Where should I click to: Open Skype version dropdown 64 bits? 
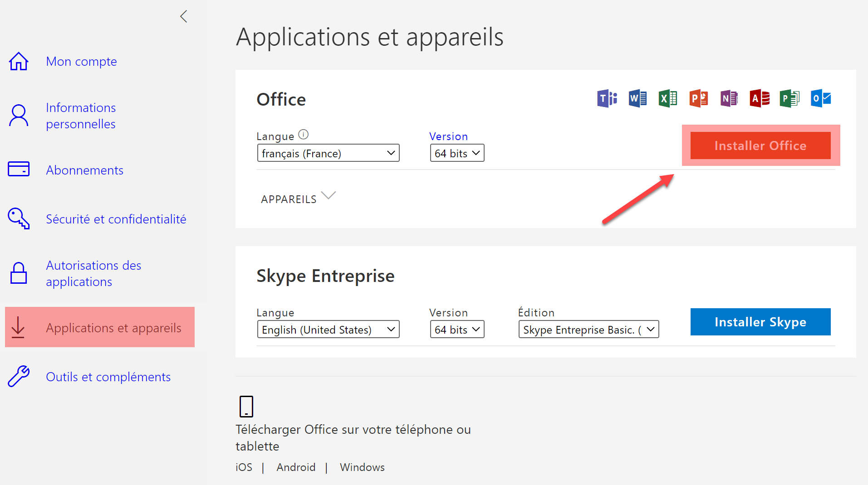point(457,330)
